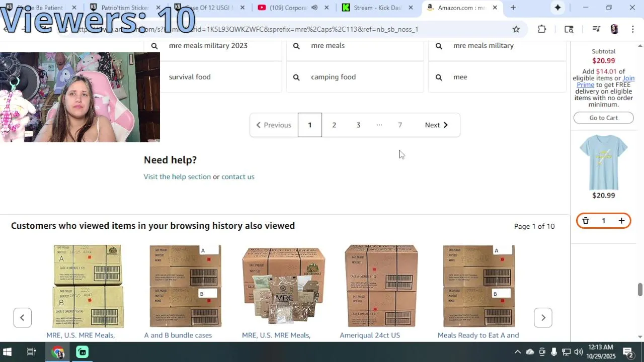Close the Amazon.com tab
Image resolution: width=644 pixels, height=362 pixels.
(495, 8)
